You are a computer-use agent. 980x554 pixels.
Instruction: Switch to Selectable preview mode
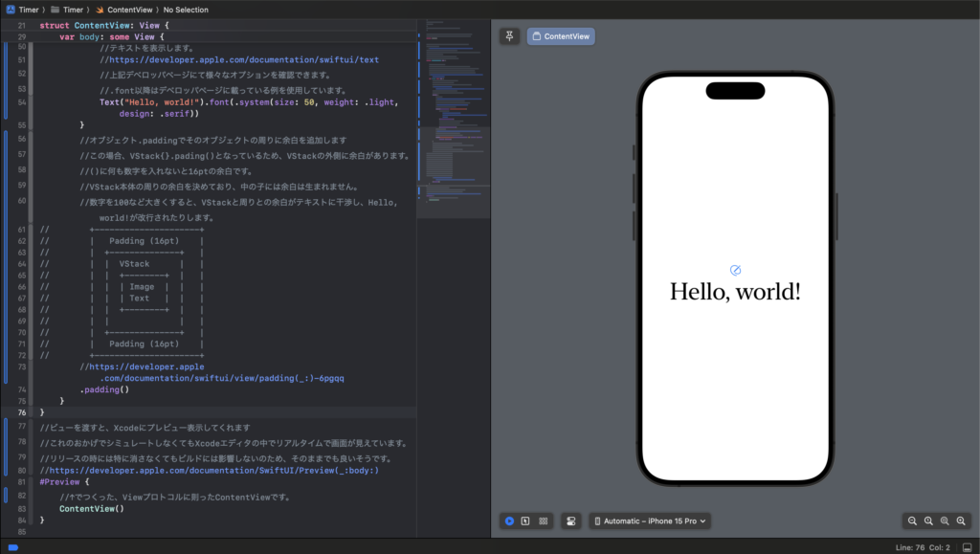[x=524, y=521]
